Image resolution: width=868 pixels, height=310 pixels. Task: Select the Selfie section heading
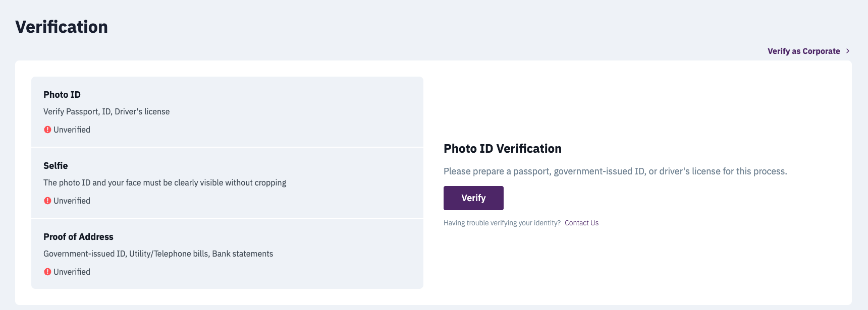56,166
